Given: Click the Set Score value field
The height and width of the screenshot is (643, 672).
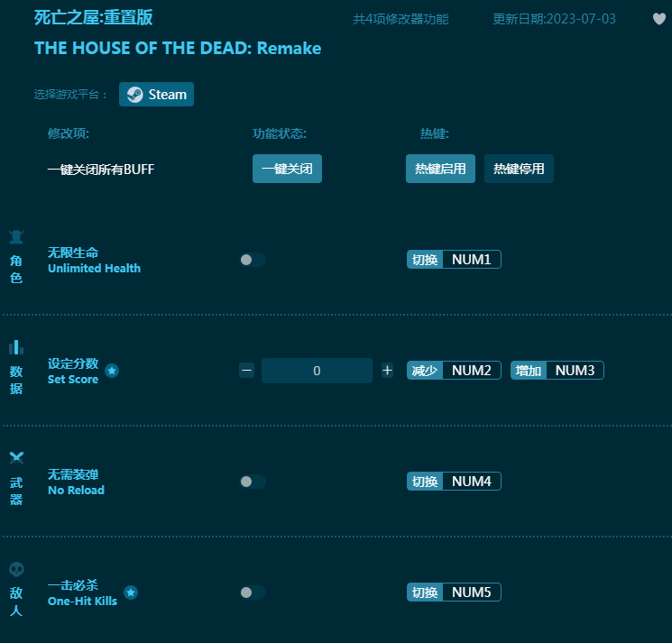Looking at the screenshot, I should coord(317,371).
